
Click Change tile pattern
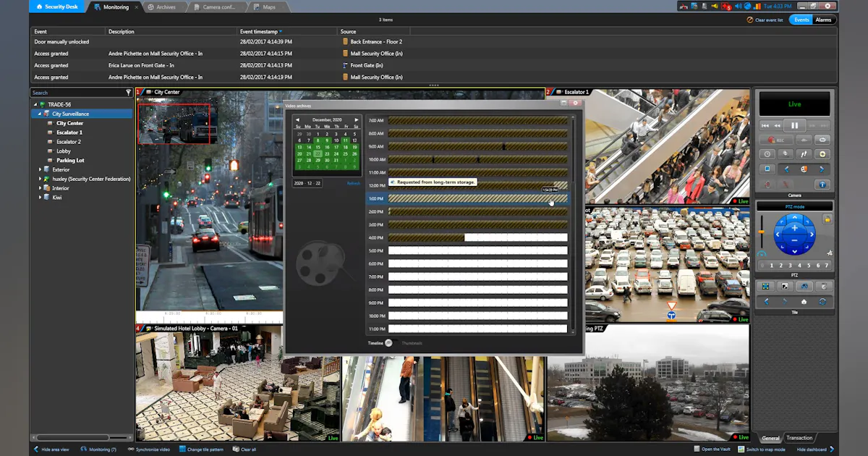pyautogui.click(x=202, y=449)
